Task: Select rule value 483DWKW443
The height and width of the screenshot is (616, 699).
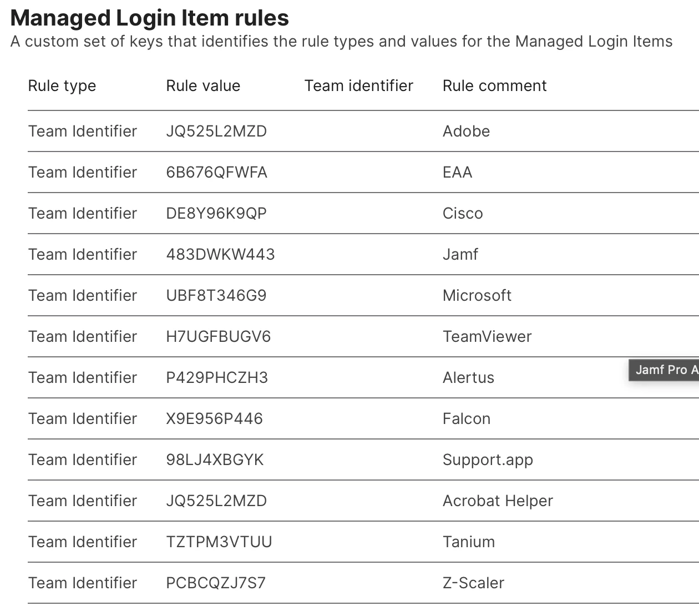Action: (220, 254)
